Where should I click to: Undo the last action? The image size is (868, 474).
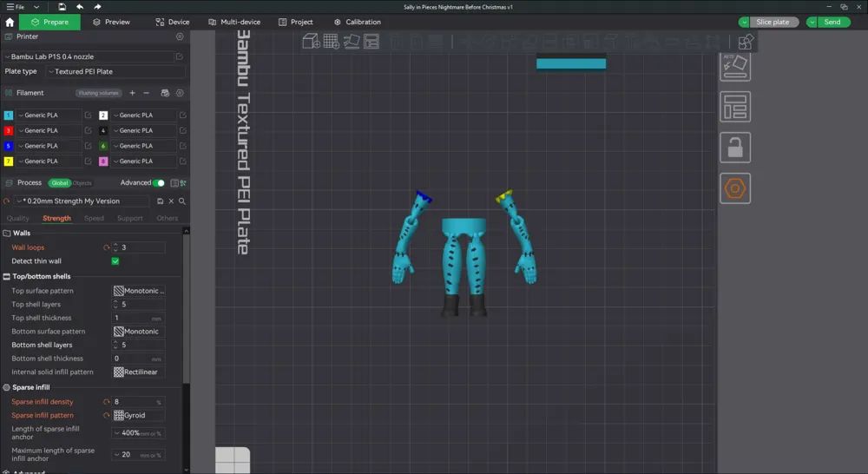[80, 7]
